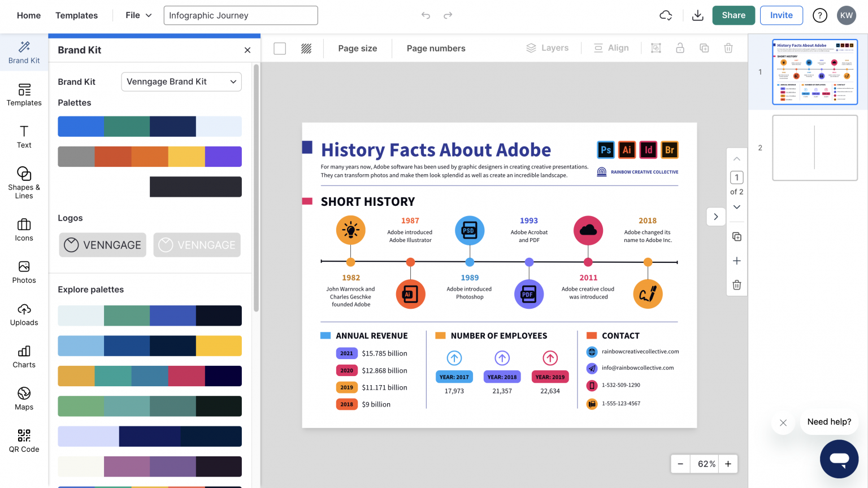The width and height of the screenshot is (868, 488).
Task: Open the Maps panel
Action: click(x=24, y=399)
